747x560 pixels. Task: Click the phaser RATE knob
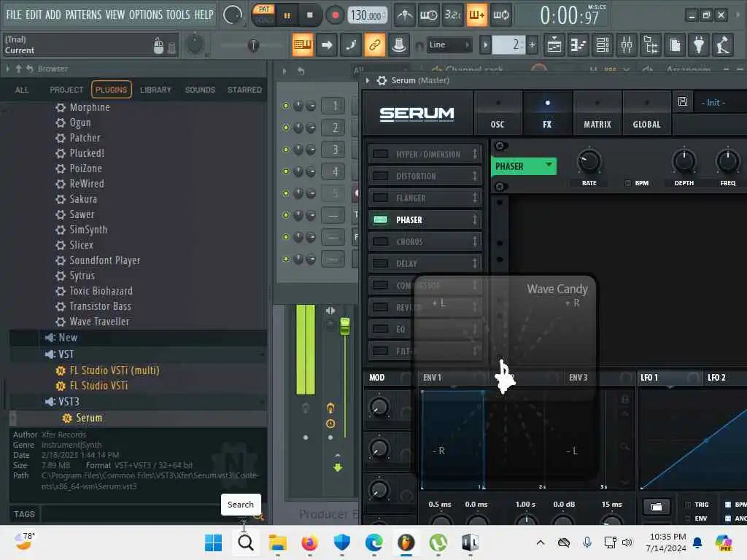pos(589,161)
